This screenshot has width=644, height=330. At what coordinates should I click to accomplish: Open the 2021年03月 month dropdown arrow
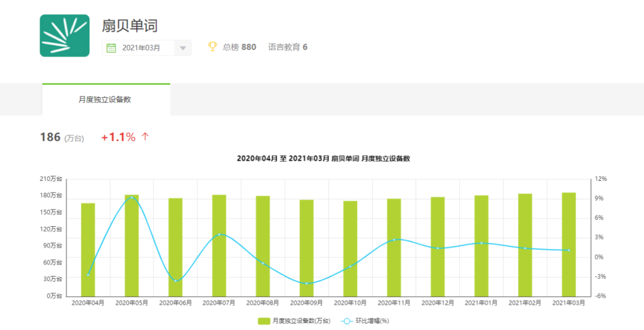[183, 48]
